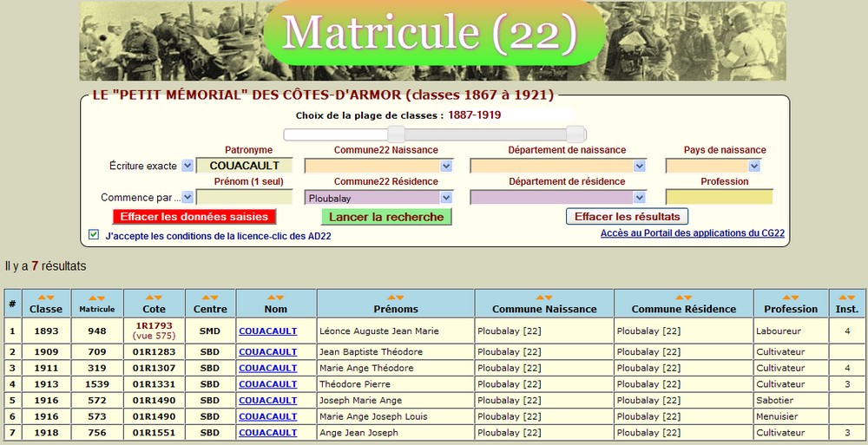Screen dimensions: 868x445
Task: Click the red Effacer les données saisies button
Action: pyautogui.click(x=195, y=216)
